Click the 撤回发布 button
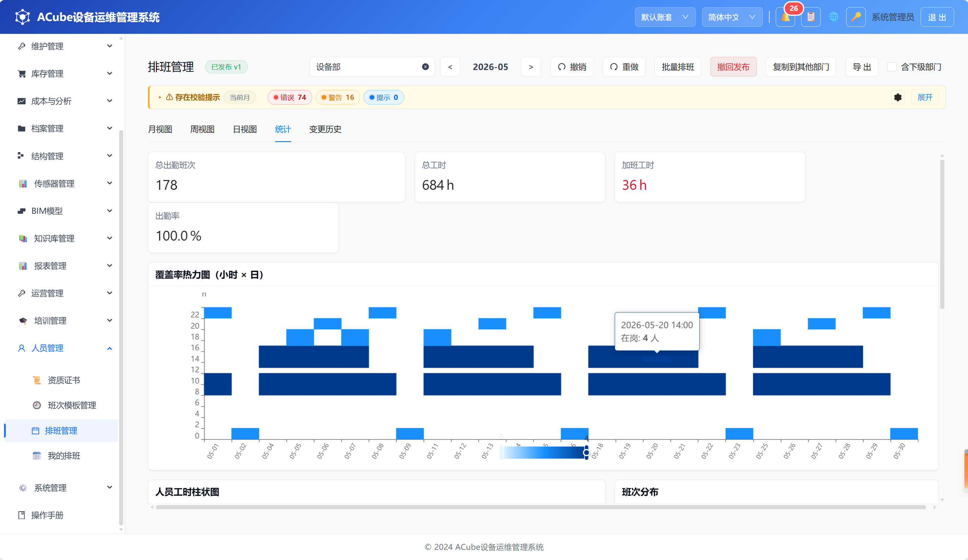This screenshot has width=968, height=560. click(733, 67)
